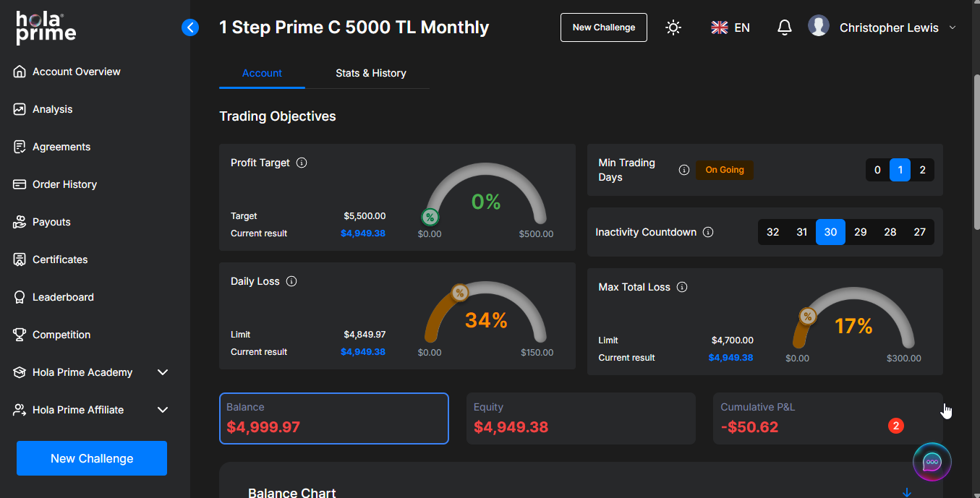Open notifications bell

pos(784,27)
